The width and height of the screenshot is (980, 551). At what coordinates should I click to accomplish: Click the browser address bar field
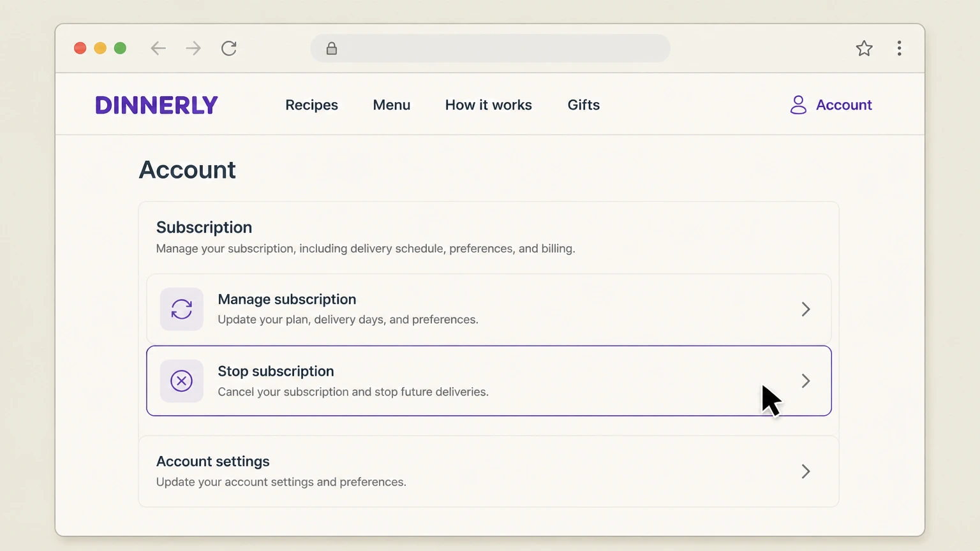click(490, 48)
